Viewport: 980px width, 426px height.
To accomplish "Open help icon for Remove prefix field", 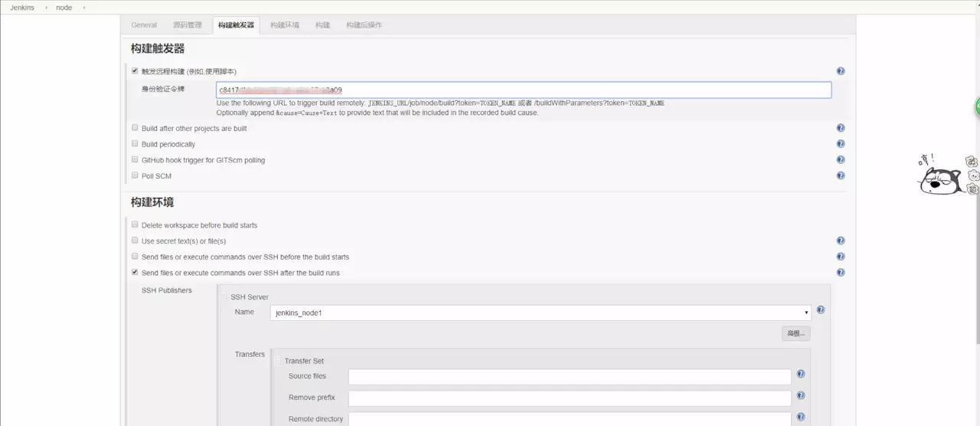I will coord(800,396).
